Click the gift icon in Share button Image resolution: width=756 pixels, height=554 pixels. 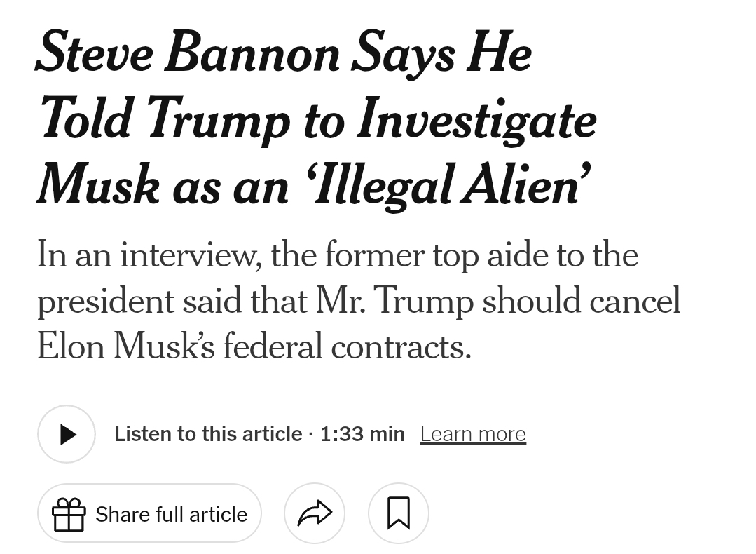point(69,514)
